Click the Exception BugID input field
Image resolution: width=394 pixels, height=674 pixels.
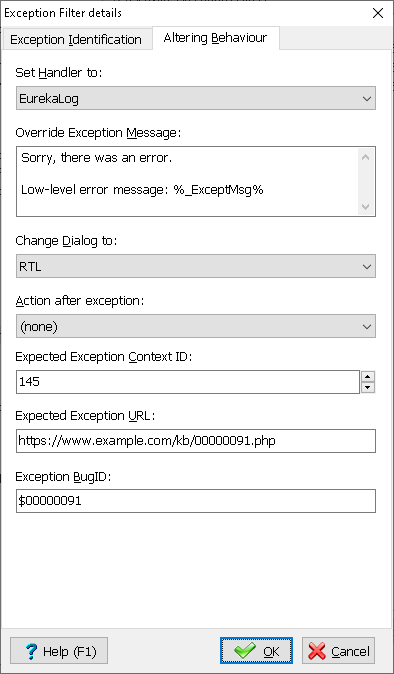tap(196, 501)
